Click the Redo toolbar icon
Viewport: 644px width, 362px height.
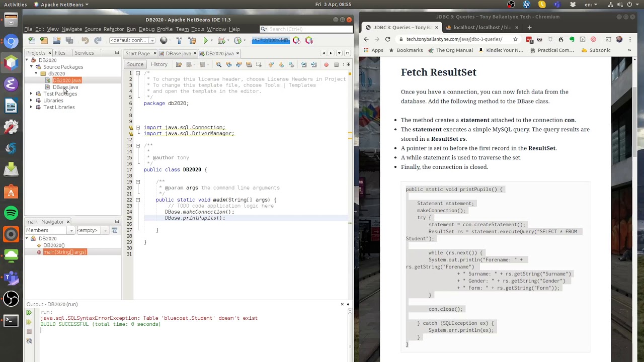[x=98, y=40]
